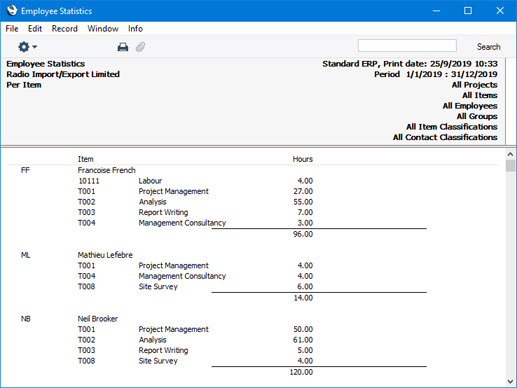Open the Window menu
517x388 pixels.
click(103, 29)
